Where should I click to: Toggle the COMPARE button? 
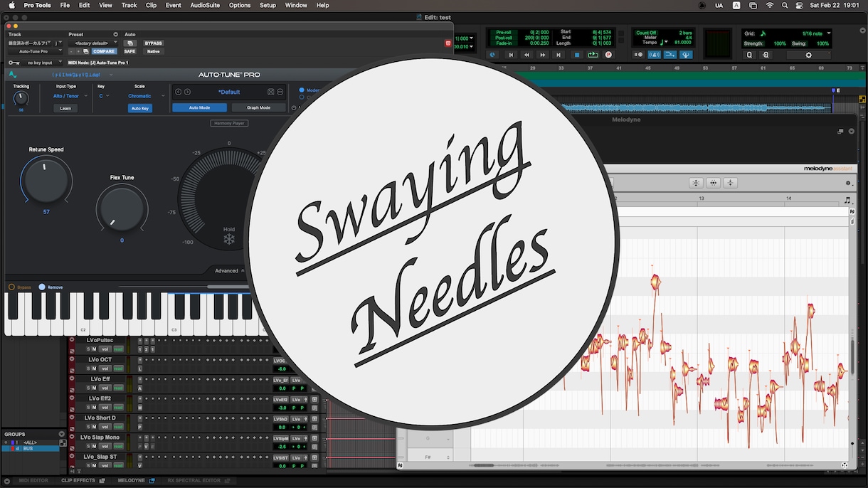pyautogui.click(x=104, y=51)
